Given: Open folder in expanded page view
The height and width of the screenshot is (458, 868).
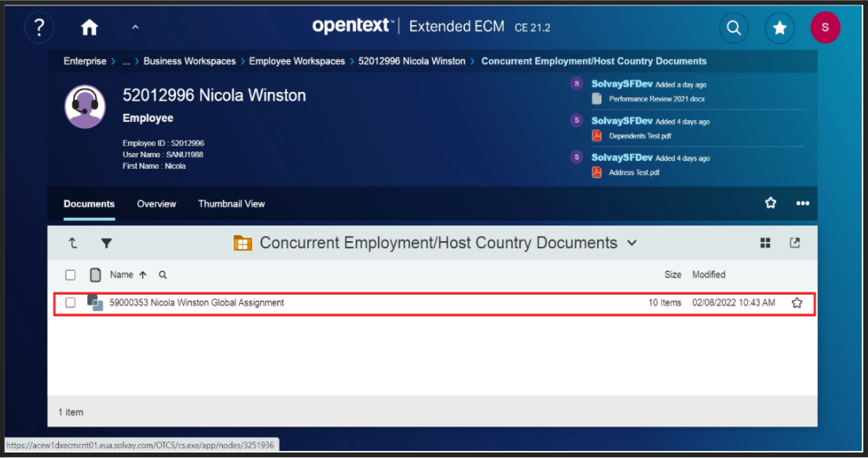Looking at the screenshot, I should coord(795,244).
